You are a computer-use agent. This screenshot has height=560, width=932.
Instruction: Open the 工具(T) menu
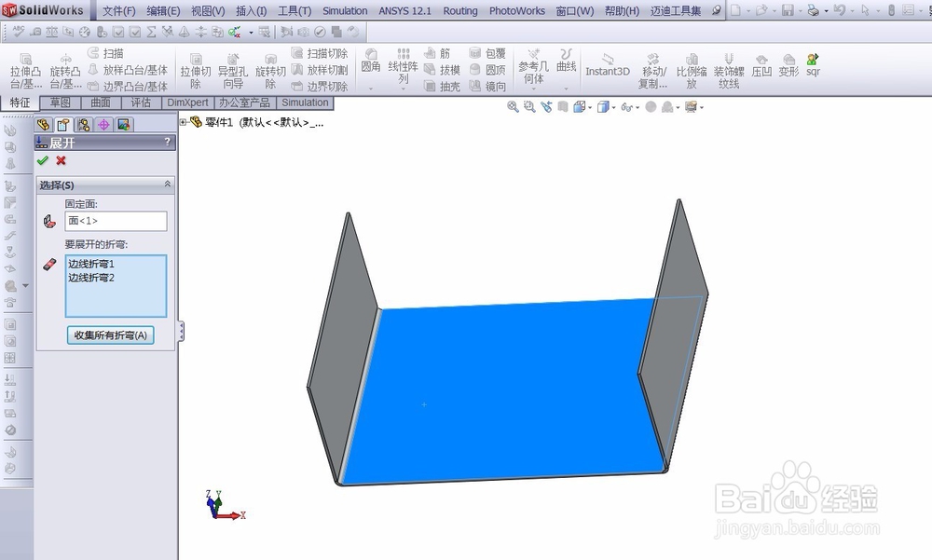pos(295,10)
